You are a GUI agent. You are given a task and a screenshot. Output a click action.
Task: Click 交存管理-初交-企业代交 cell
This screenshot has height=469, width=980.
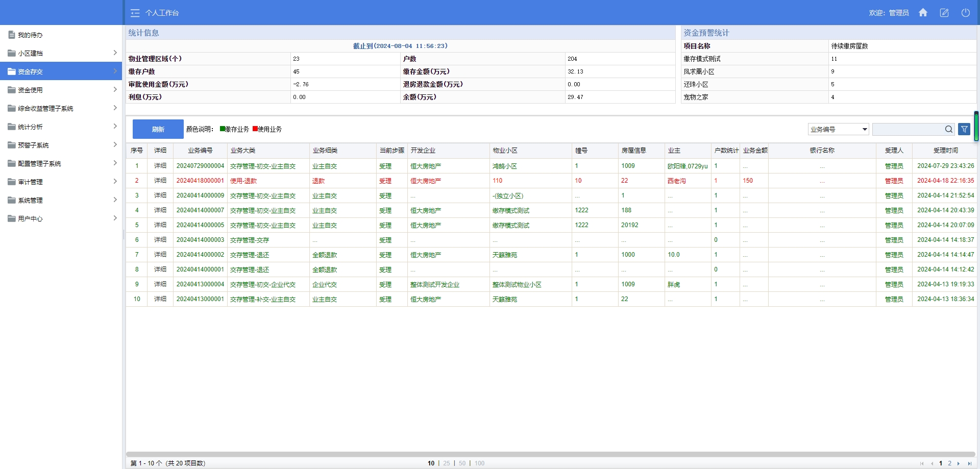(x=263, y=284)
